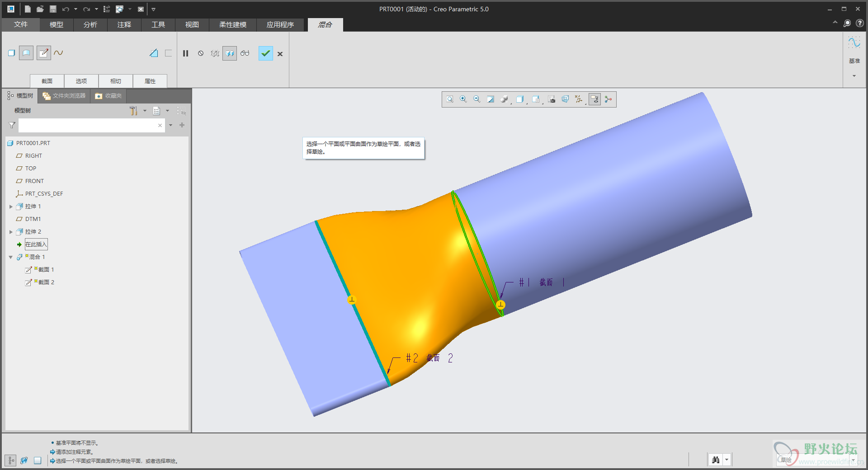868x470 pixels.
Task: Switch to the 柔性建模 ribbon tab
Action: pos(233,24)
